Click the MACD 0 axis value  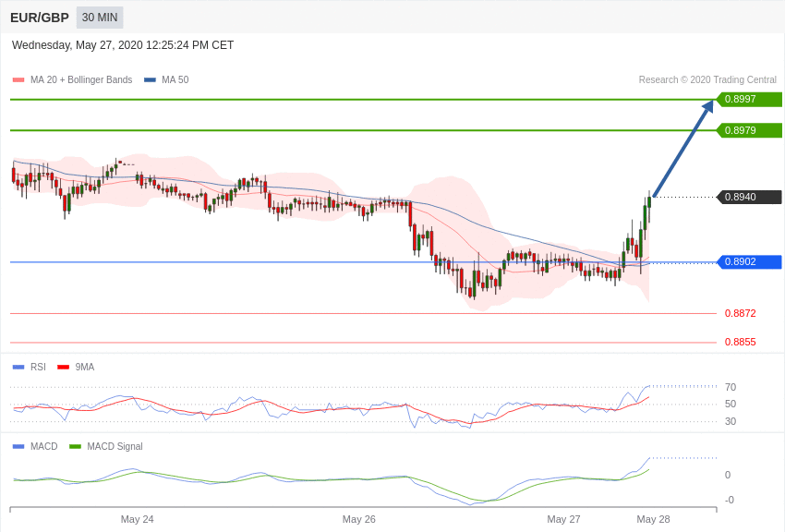coord(728,475)
